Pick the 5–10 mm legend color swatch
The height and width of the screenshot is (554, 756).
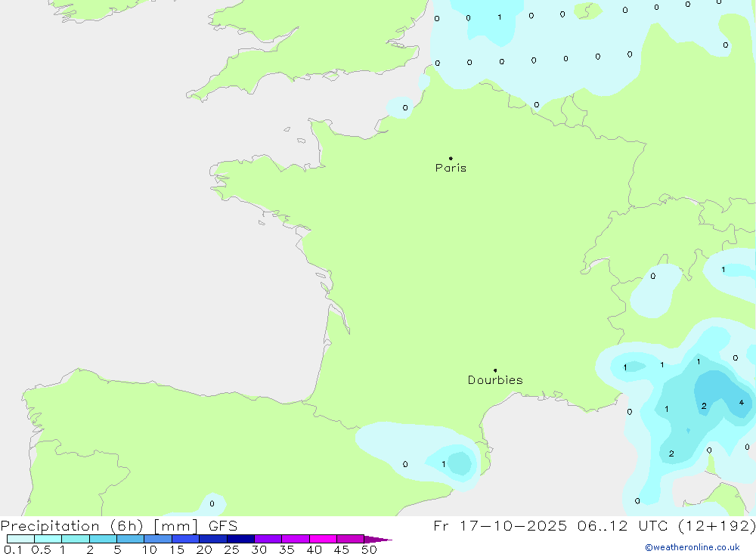(x=131, y=539)
